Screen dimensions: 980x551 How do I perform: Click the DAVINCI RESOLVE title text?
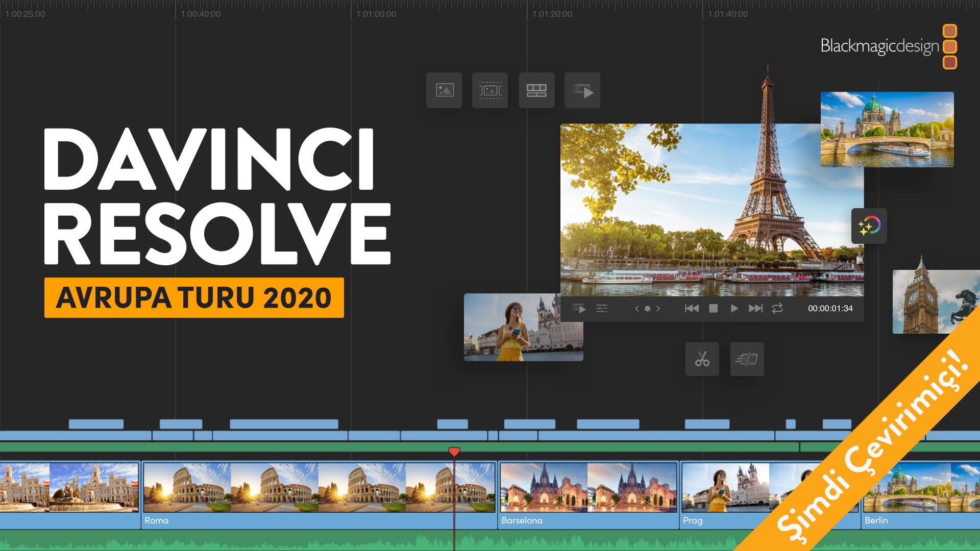tap(217, 196)
